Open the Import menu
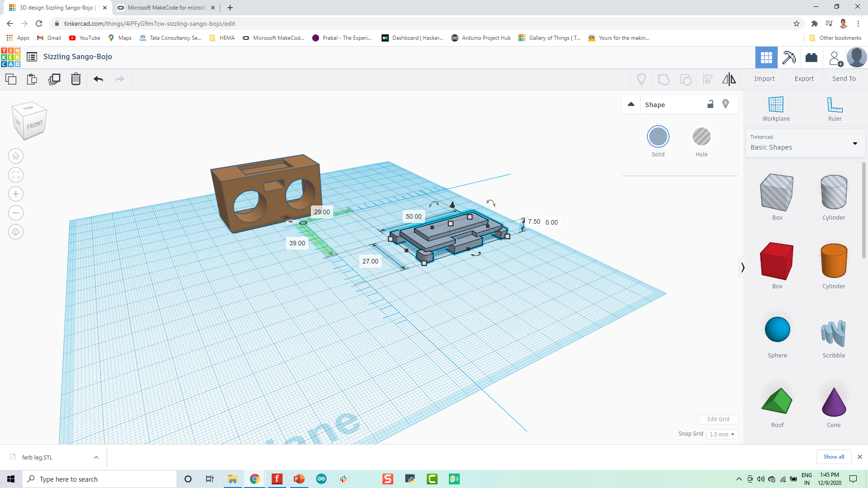This screenshot has height=488, width=868. (765, 79)
